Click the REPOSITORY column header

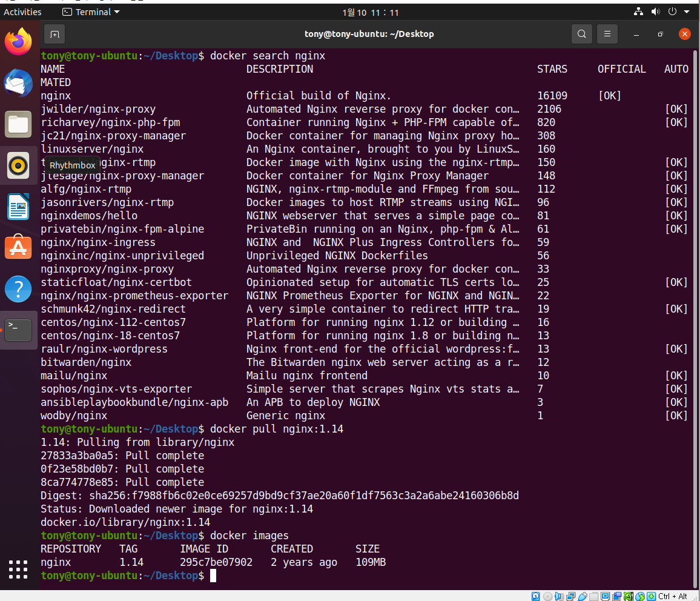click(x=70, y=550)
